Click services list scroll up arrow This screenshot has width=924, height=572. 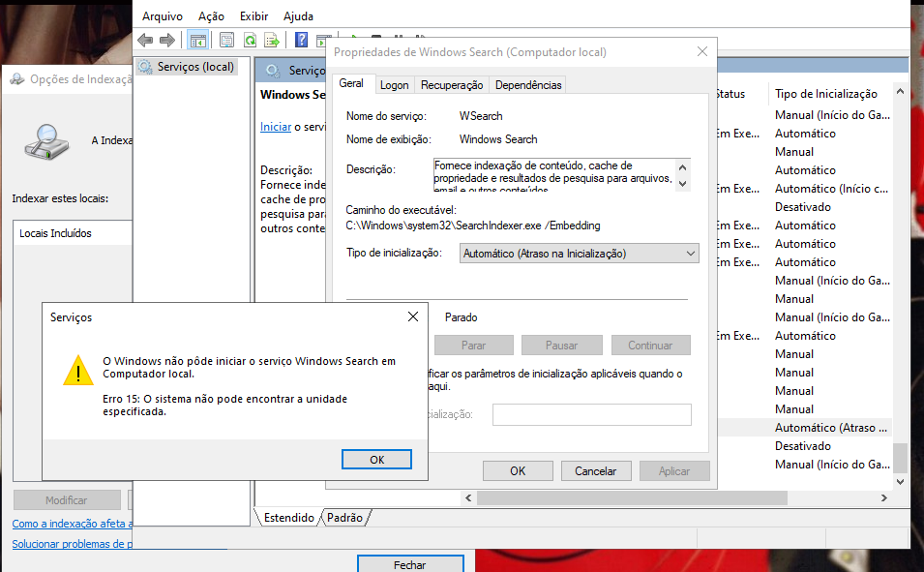tap(900, 91)
